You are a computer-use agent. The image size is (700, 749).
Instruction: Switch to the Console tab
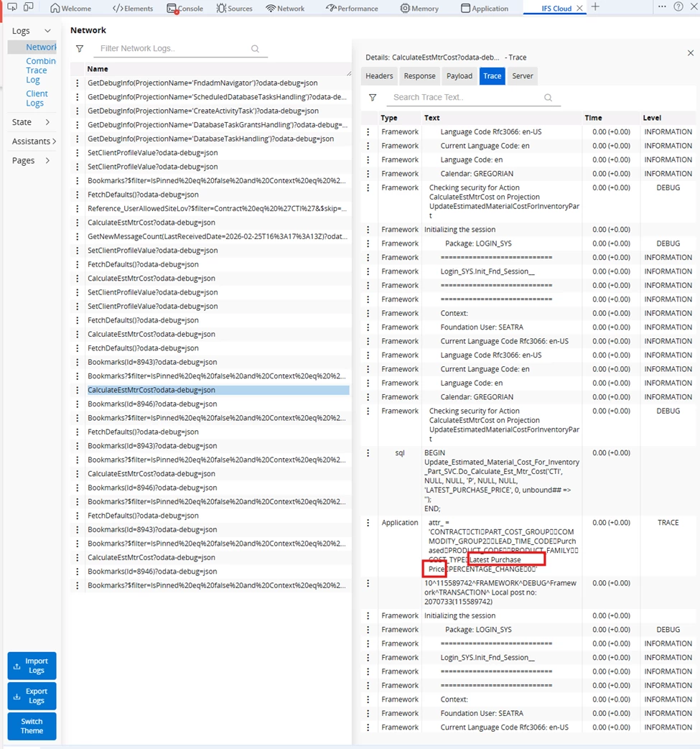coord(185,8)
